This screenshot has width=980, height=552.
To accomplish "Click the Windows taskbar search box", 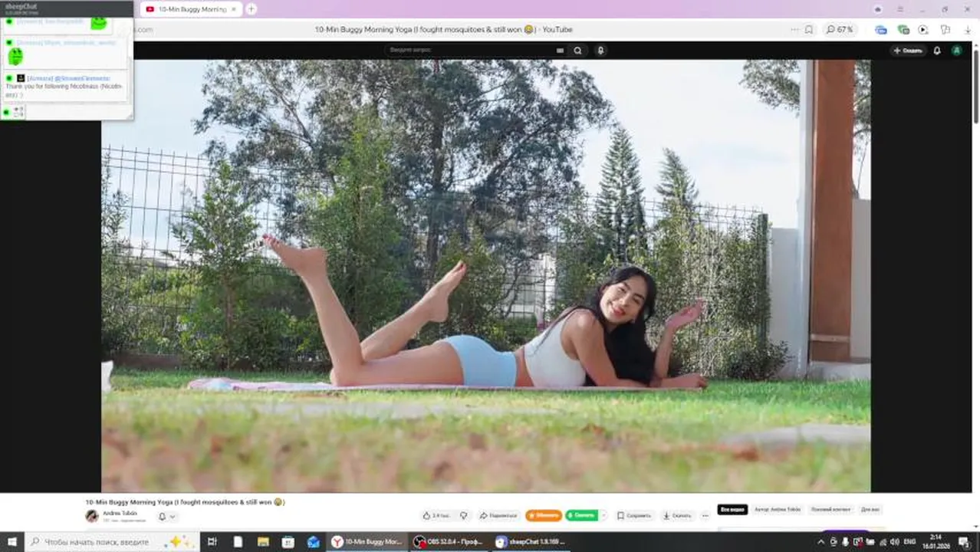I will pos(113,541).
